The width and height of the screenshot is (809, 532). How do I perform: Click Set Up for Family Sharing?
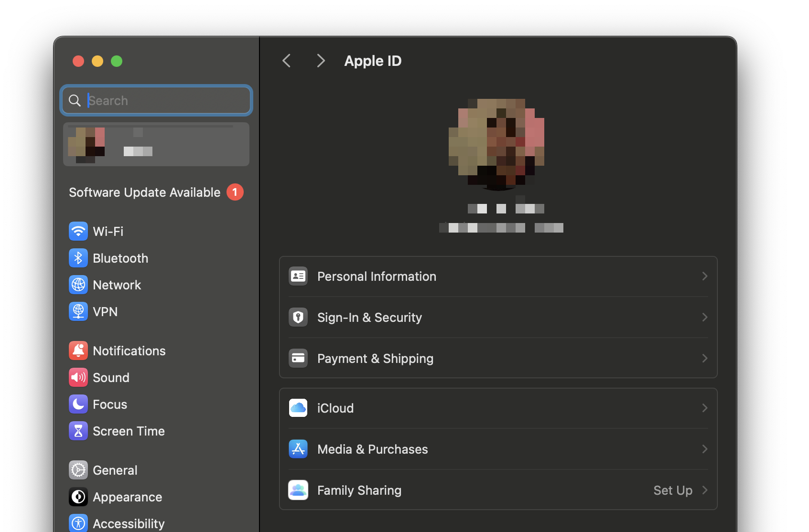[673, 490]
